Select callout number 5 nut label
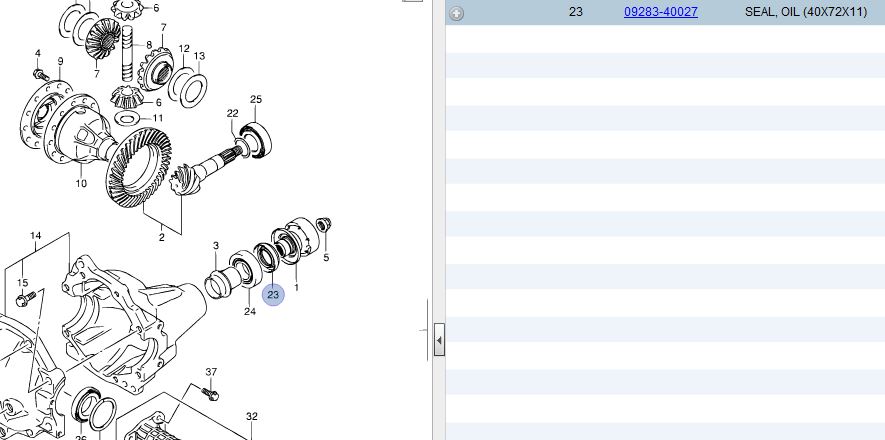The height and width of the screenshot is (440, 885). coord(326,257)
